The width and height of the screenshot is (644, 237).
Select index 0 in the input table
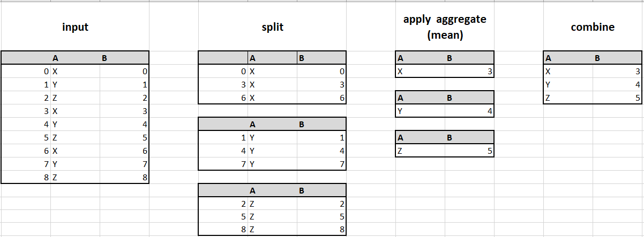[47, 72]
